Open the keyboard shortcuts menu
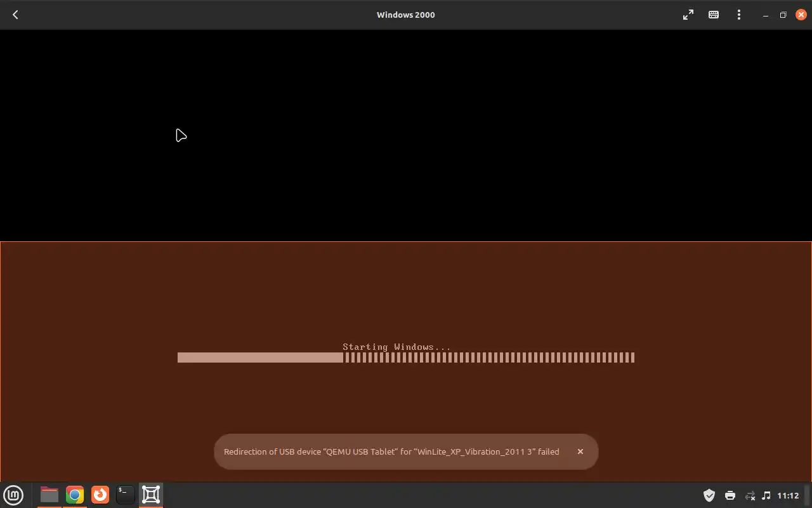 [714, 15]
